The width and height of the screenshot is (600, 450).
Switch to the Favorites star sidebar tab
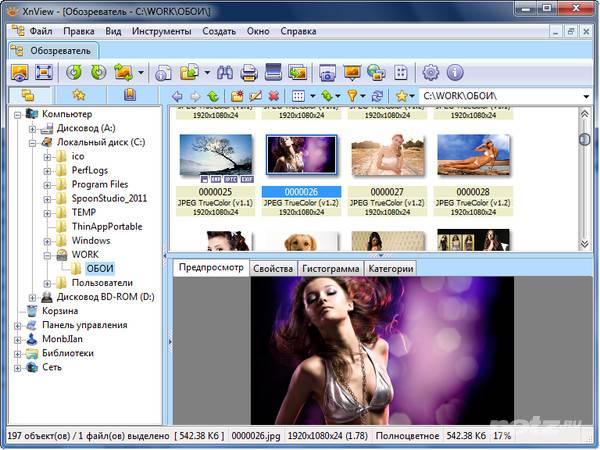[x=78, y=96]
